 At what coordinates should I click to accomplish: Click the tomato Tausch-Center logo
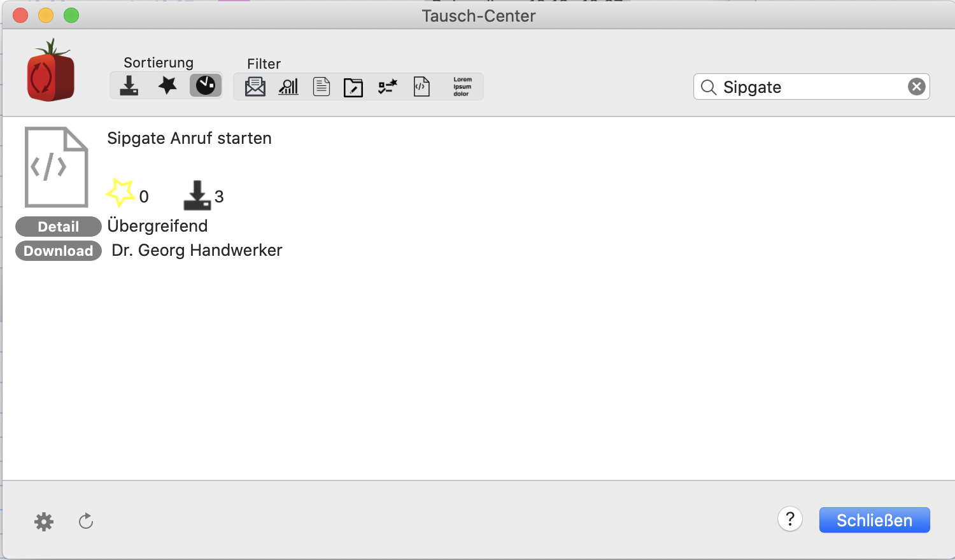pyautogui.click(x=51, y=70)
